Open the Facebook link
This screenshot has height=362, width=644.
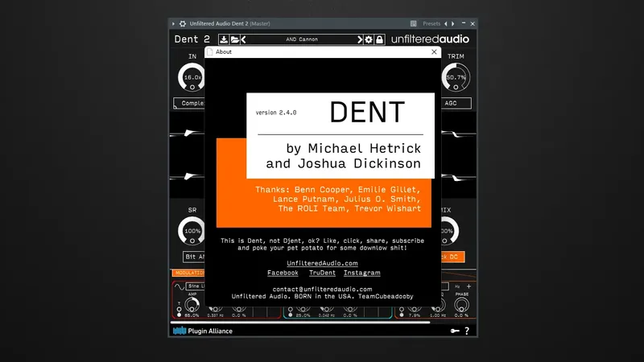pos(283,273)
